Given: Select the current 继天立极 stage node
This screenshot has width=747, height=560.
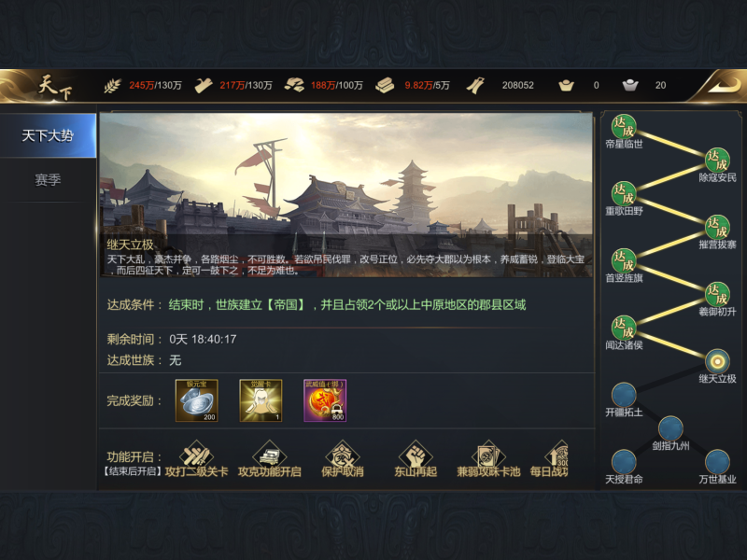Looking at the screenshot, I should [x=717, y=361].
